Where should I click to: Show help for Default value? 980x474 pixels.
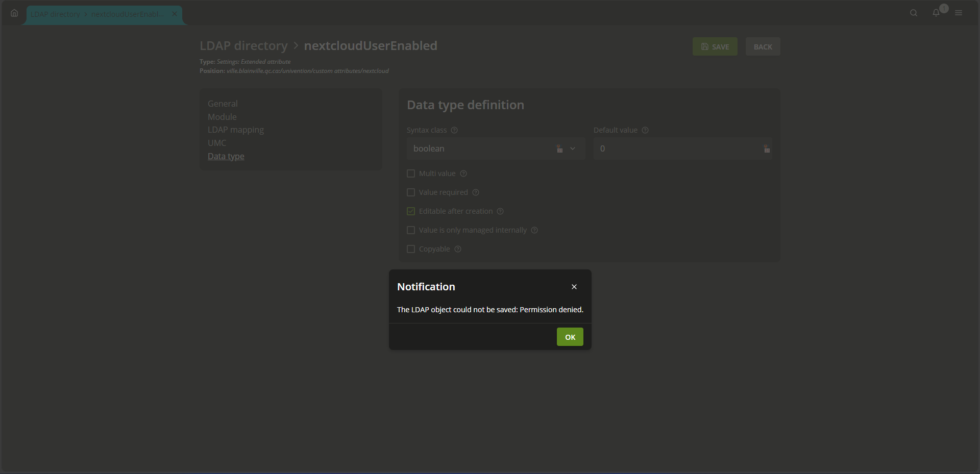point(645,130)
